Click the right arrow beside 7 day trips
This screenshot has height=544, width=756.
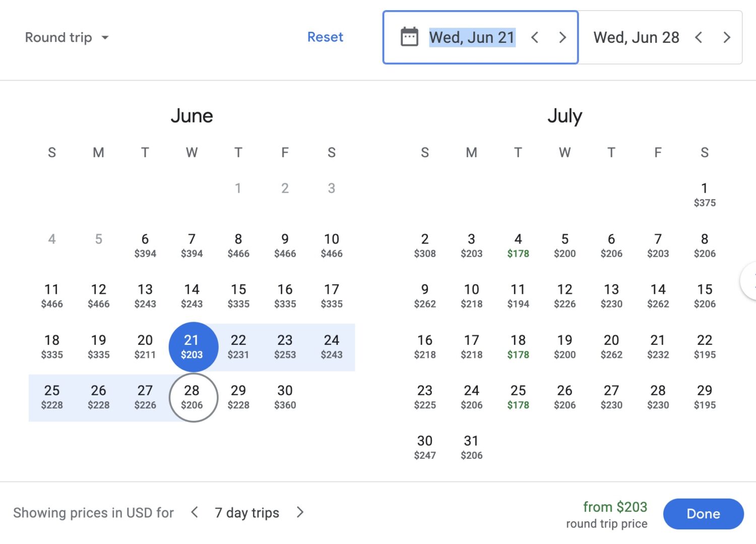coord(300,512)
